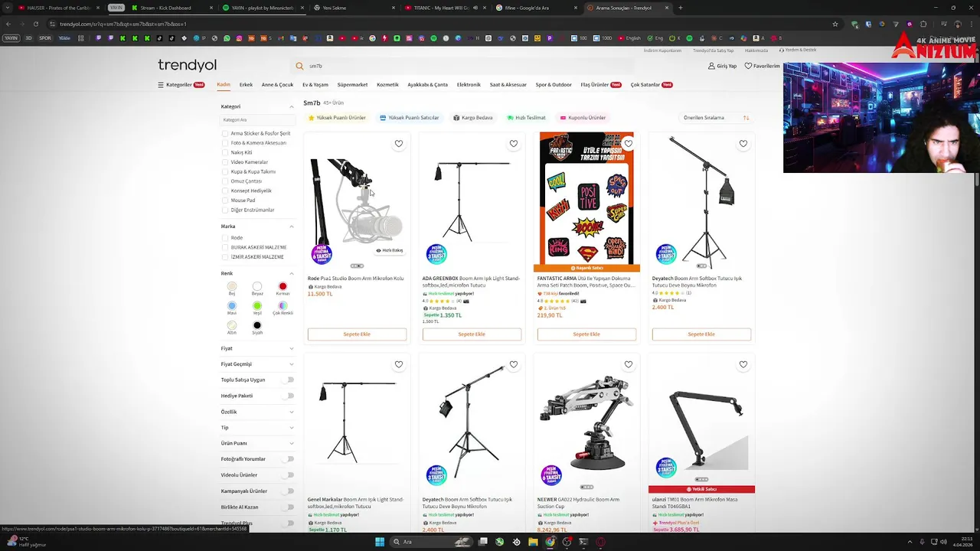
Task: Favorite the FANTASTIC ARMA patch set
Action: (629, 144)
